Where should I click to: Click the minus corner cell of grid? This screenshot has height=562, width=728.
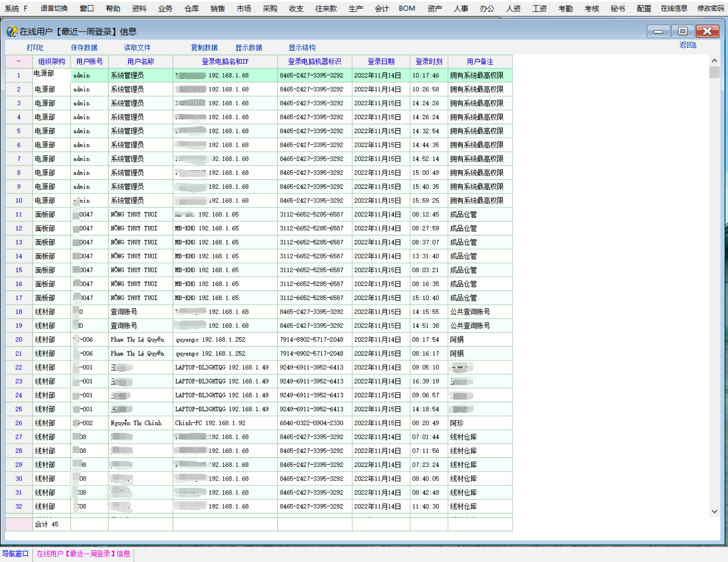(19, 61)
